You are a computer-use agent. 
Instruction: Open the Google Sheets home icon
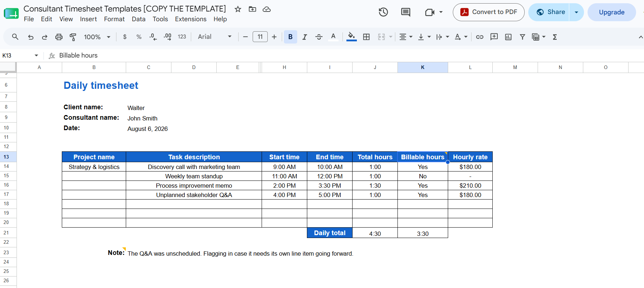tap(11, 13)
